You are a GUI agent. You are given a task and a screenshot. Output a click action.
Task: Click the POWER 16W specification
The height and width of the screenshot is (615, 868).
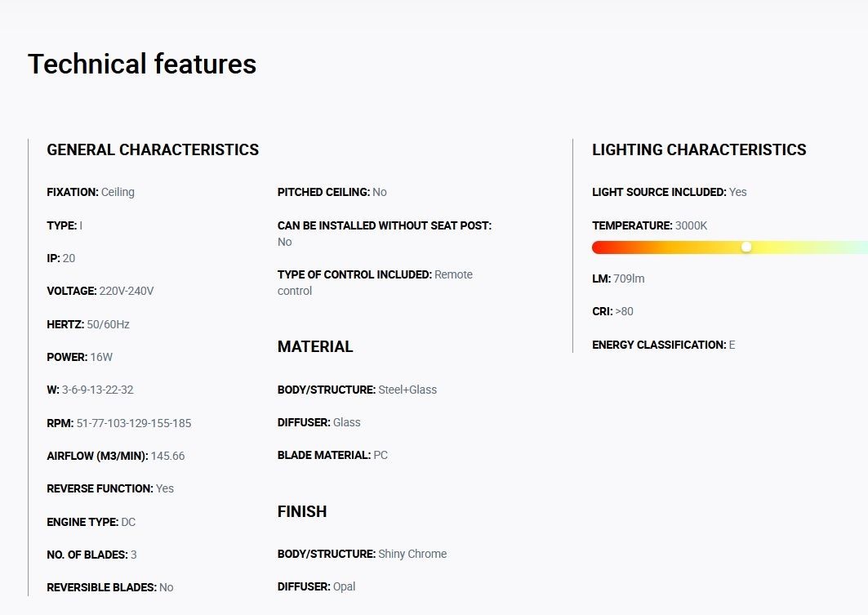(100, 357)
